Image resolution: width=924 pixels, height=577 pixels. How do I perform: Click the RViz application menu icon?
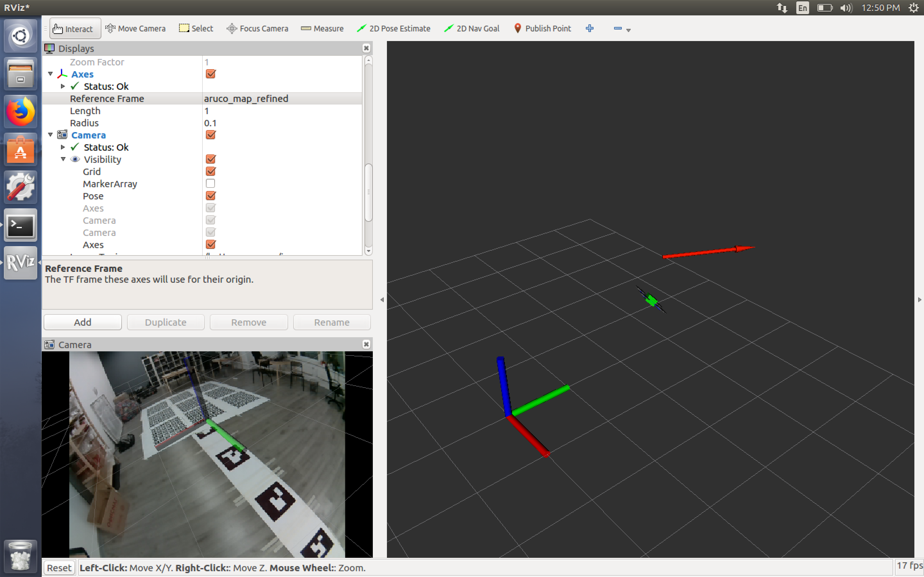click(20, 263)
